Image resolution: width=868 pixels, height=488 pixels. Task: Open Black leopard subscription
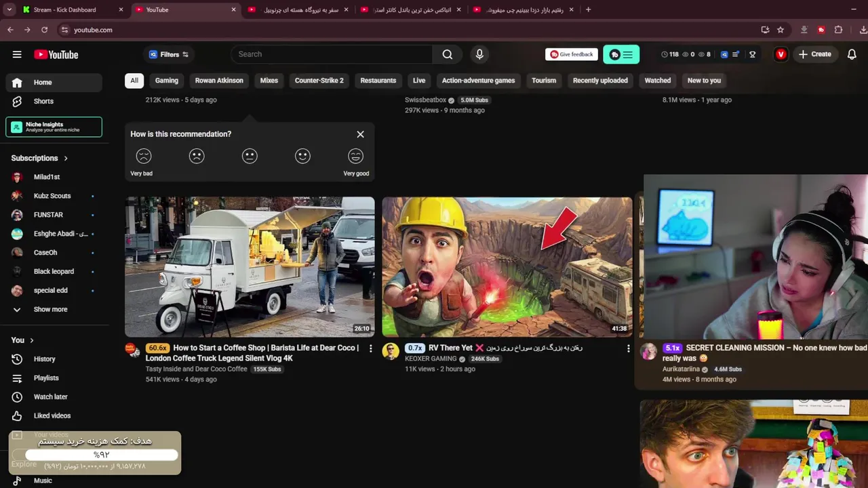coord(54,271)
